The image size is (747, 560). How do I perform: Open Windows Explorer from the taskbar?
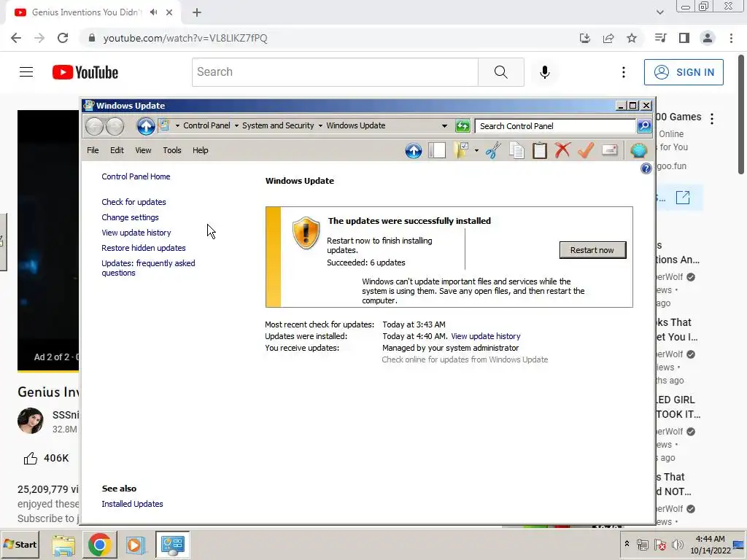(63, 545)
